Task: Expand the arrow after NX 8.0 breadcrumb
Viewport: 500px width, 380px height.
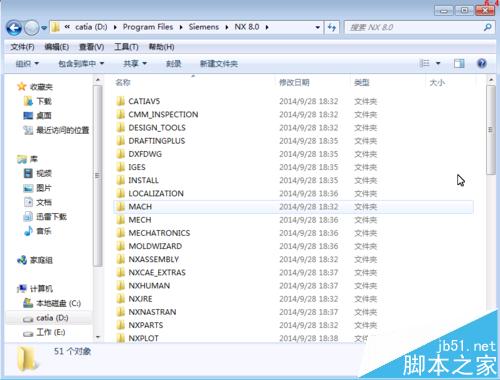Action: pos(267,27)
